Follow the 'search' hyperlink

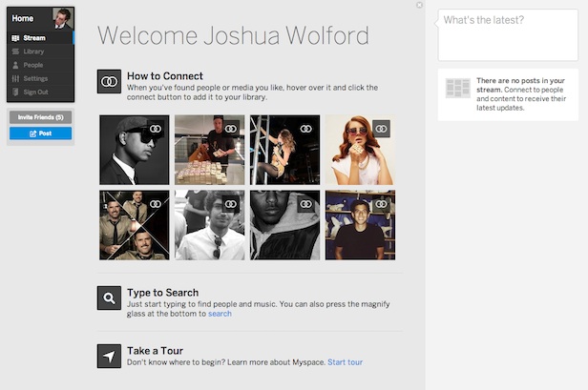(x=220, y=314)
